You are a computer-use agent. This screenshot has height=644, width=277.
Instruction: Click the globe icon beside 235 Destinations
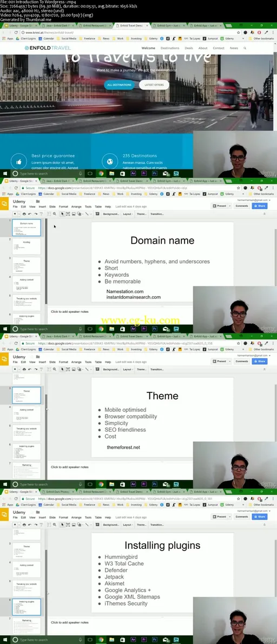(x=109, y=161)
